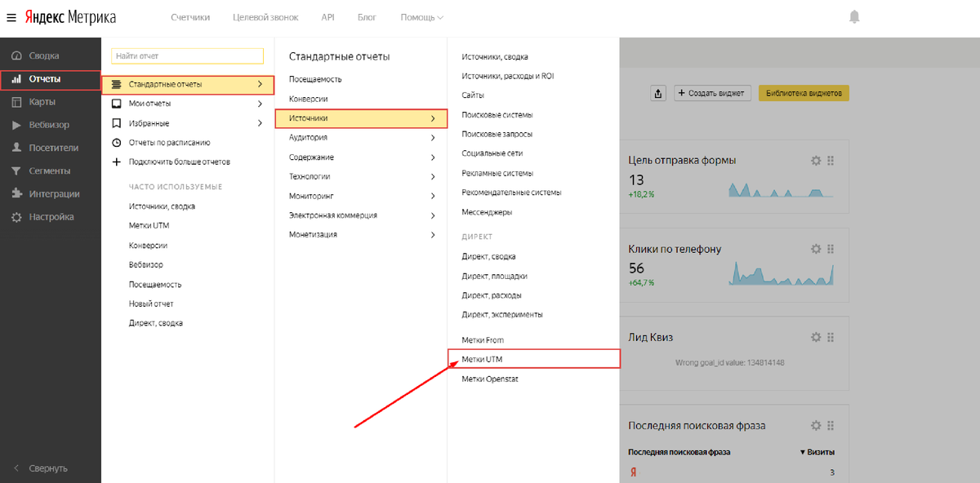This screenshot has width=980, height=483.
Task: Sort by the Визиты column header
Action: pos(817,452)
